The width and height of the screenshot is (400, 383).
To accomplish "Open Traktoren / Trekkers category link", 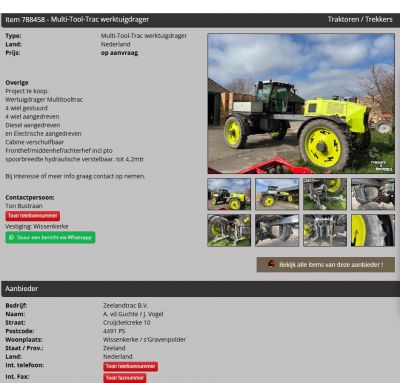I will point(360,19).
